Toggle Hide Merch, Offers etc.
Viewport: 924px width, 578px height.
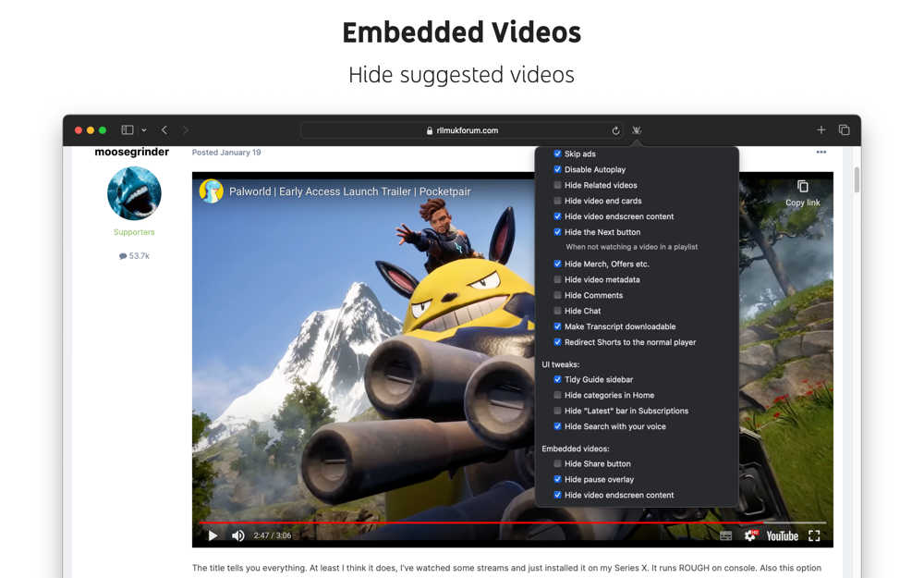[x=557, y=264]
